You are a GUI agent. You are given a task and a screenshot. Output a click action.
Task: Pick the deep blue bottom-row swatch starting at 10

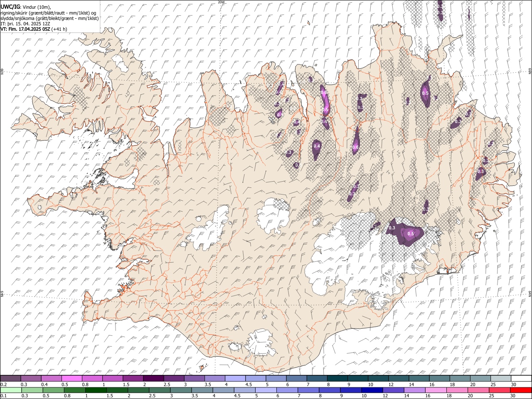click(x=372, y=390)
